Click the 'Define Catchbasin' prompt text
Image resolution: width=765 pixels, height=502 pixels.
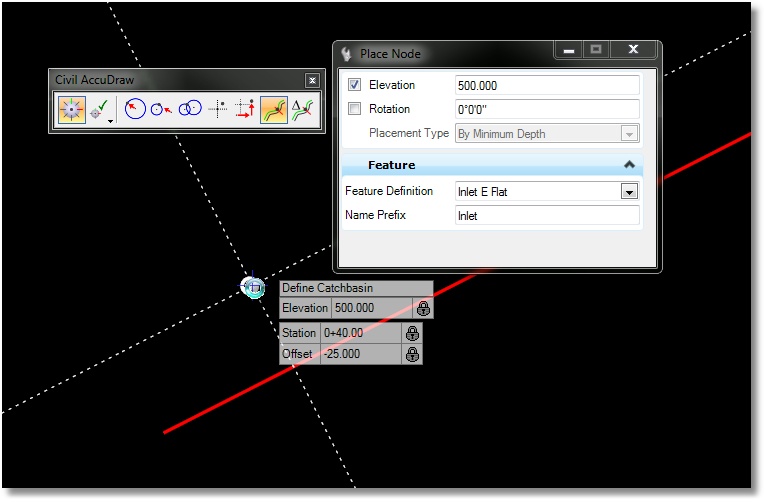tap(327, 288)
